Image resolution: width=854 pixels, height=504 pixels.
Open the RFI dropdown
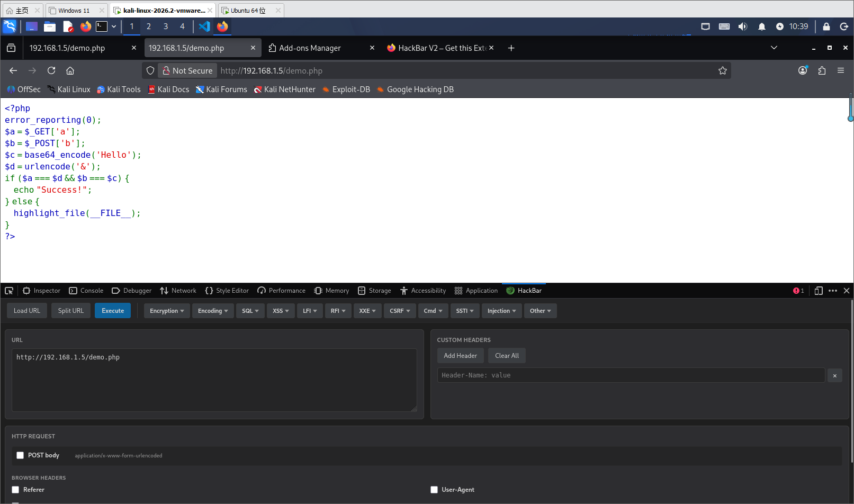click(338, 311)
